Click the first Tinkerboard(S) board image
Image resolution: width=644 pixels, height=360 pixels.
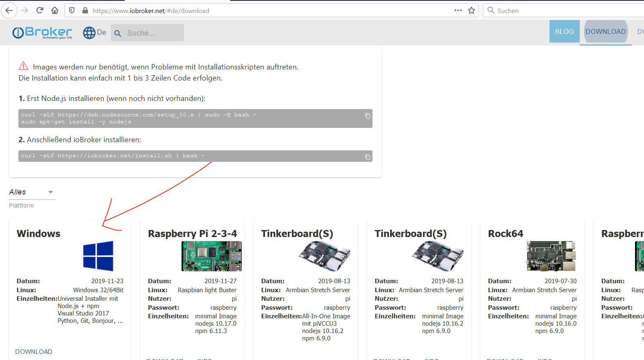click(x=325, y=256)
